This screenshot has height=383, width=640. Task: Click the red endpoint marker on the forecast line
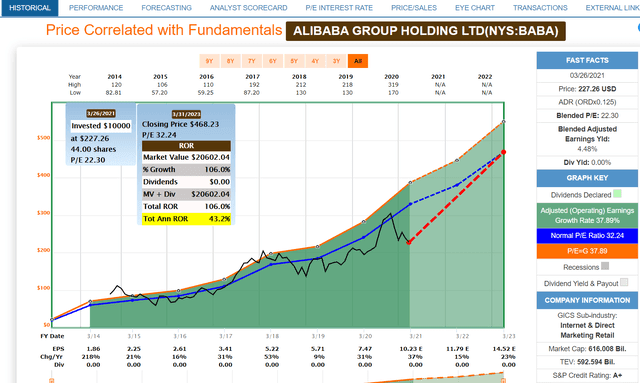click(504, 152)
